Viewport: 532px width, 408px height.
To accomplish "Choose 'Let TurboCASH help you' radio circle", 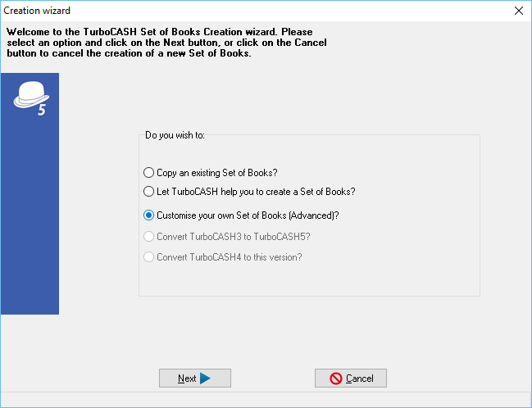I will [148, 192].
